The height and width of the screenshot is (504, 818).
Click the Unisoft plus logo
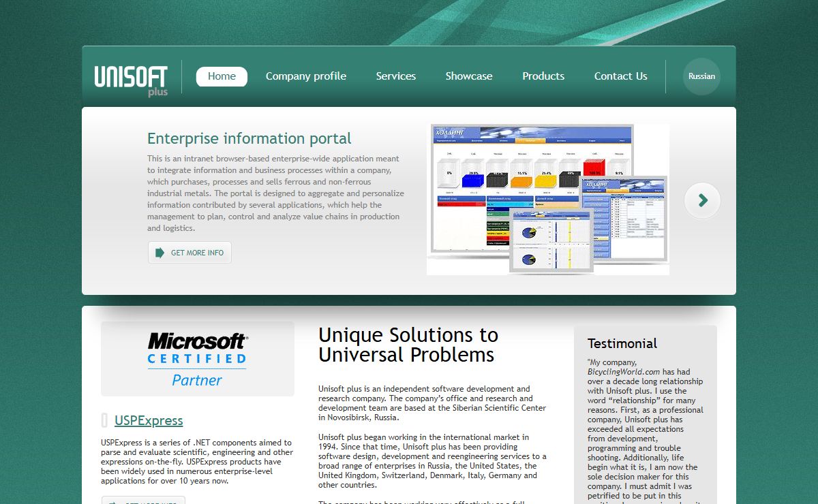[x=131, y=80]
